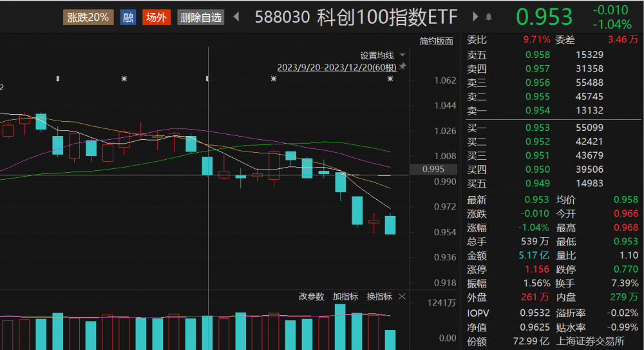
Task: Click 换指标 to change indicator
Action: pos(379,297)
